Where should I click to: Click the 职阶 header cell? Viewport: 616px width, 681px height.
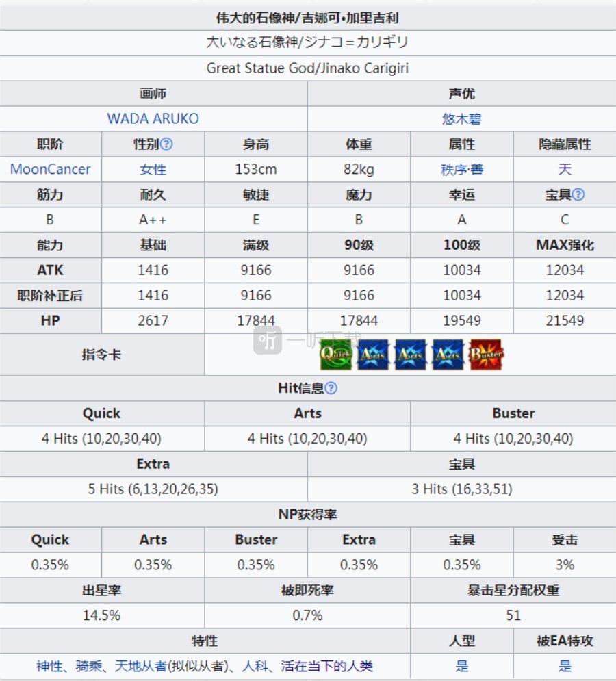[x=51, y=144]
